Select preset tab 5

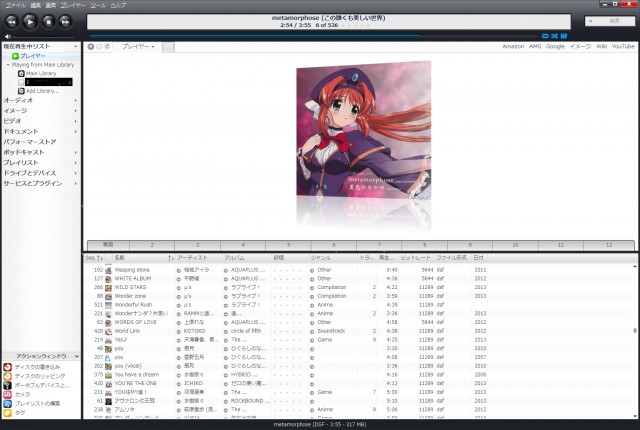[288, 245]
